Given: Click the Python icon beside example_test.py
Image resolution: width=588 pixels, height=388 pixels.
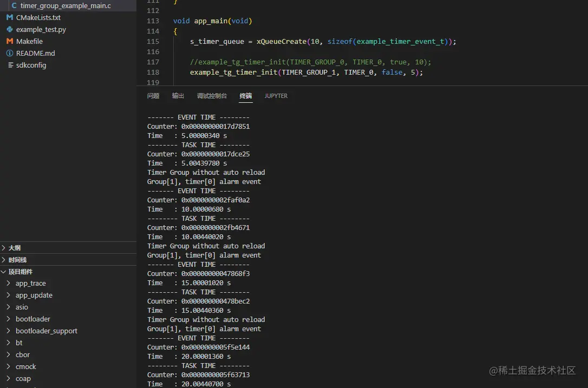Looking at the screenshot, I should pyautogui.click(x=10, y=29).
